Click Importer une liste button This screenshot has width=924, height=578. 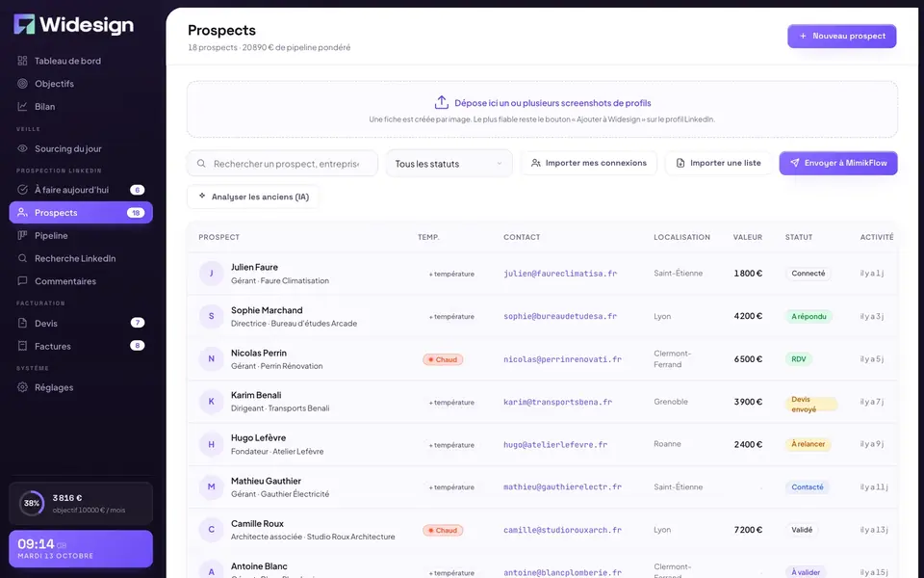(718, 163)
